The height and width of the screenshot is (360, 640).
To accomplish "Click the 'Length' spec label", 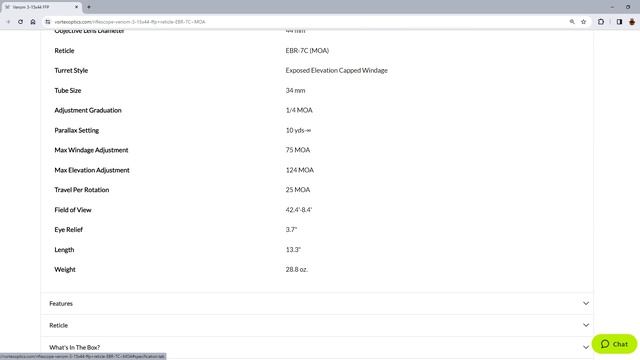I will (x=64, y=249).
